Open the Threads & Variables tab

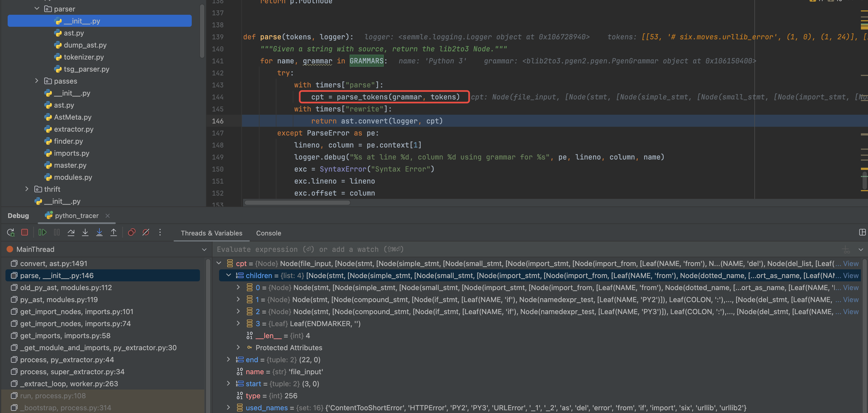click(x=211, y=233)
